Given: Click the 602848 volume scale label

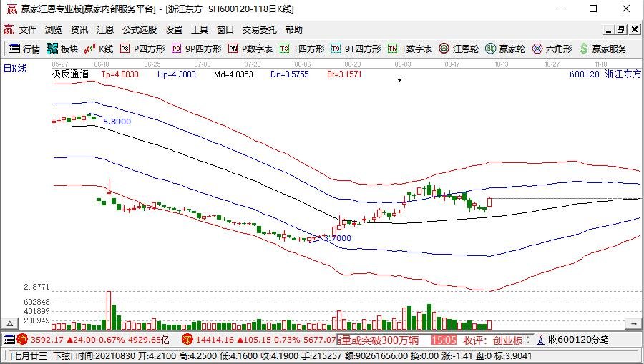Looking at the screenshot, I should click(36, 302).
